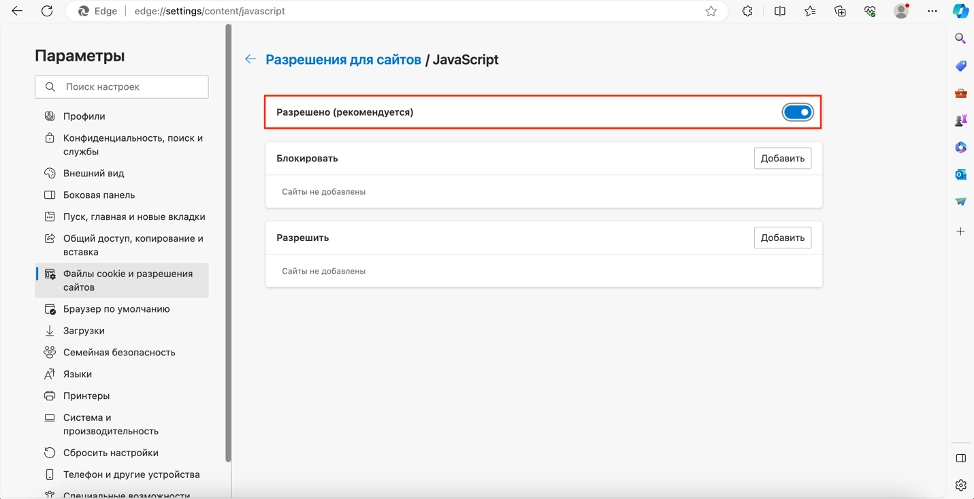Screen dimensions: 974x499
Task: Click Добавить button in Блокировать section
Action: (783, 158)
